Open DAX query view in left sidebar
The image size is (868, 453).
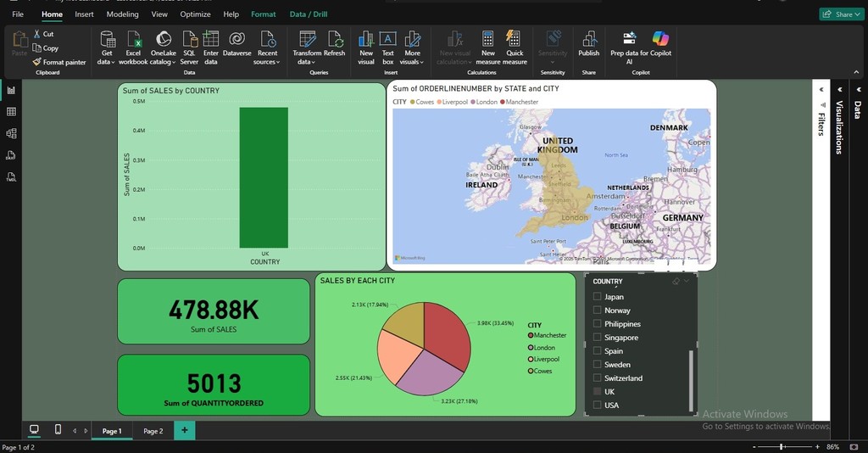11,155
